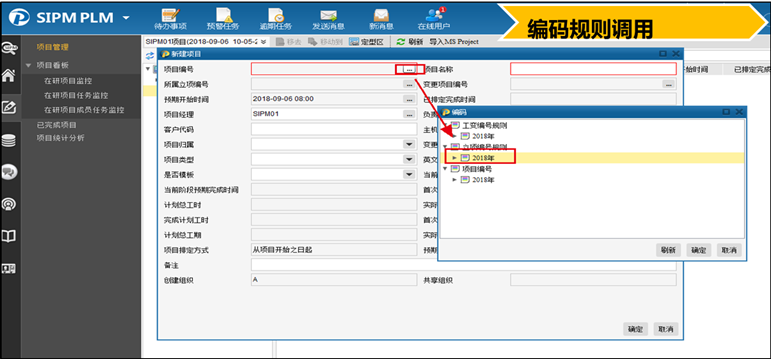Click the search icon in left sidebar
The width and height of the screenshot is (772, 360).
tap(9, 47)
